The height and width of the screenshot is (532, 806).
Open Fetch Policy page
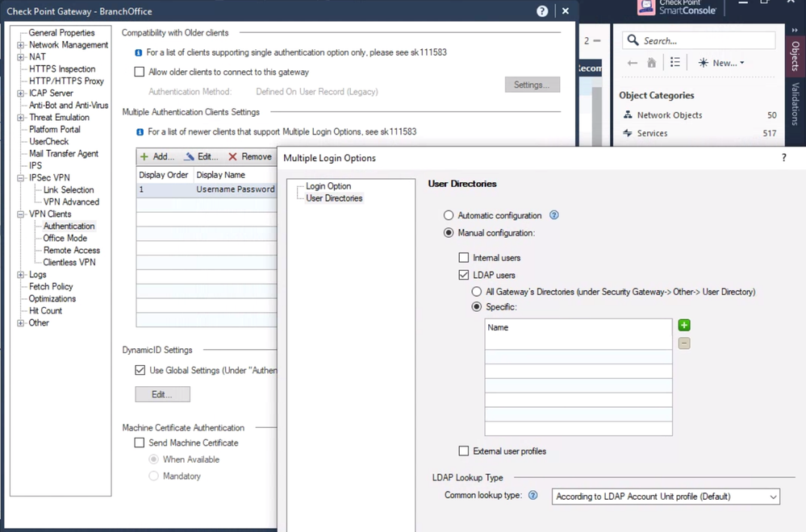pyautogui.click(x=51, y=286)
